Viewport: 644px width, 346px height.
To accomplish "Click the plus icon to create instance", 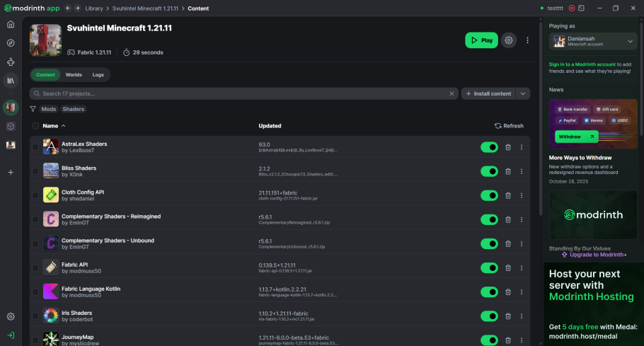I will pos(11,172).
